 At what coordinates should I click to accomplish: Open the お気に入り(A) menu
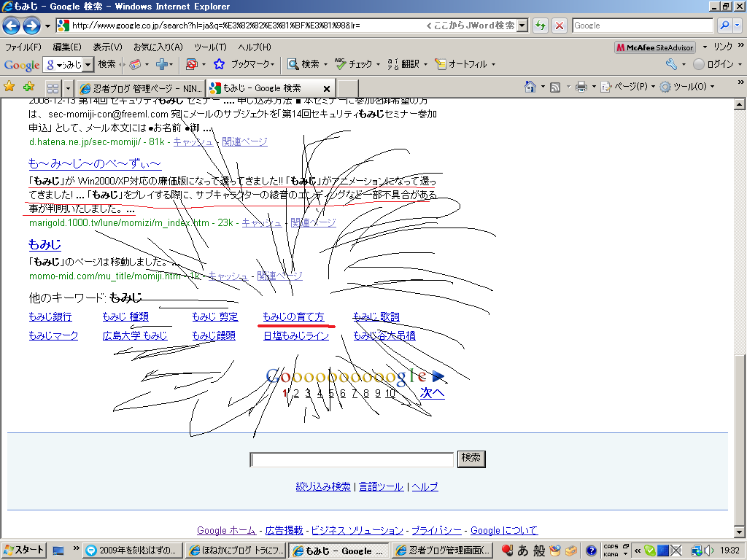click(x=158, y=47)
